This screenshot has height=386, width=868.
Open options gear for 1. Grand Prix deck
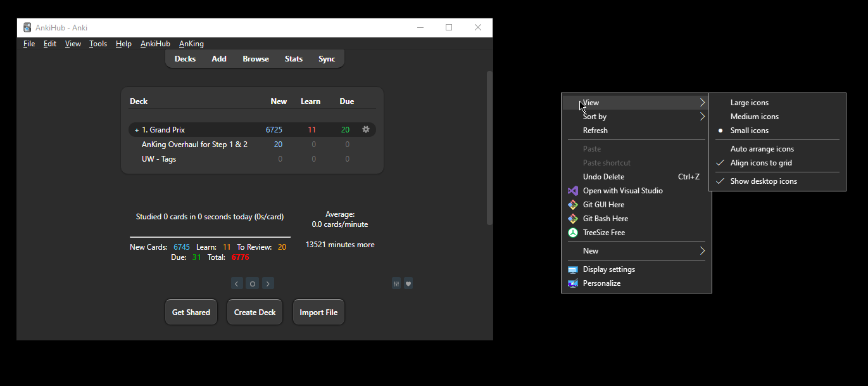point(365,129)
